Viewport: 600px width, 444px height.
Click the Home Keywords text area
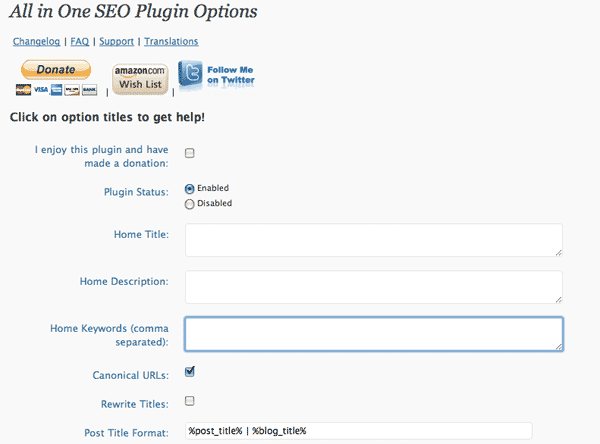tap(373, 334)
